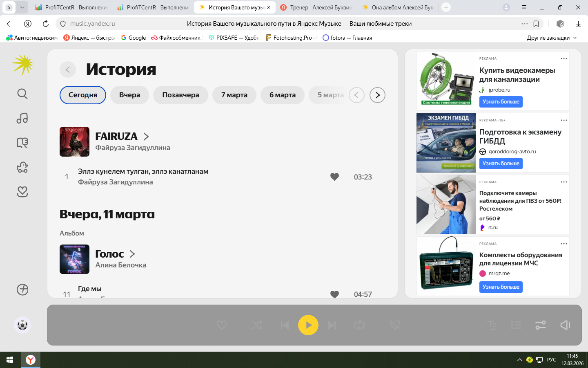The image size is (588, 368).
Task: Go back with the History back arrow
Action: 68,70
